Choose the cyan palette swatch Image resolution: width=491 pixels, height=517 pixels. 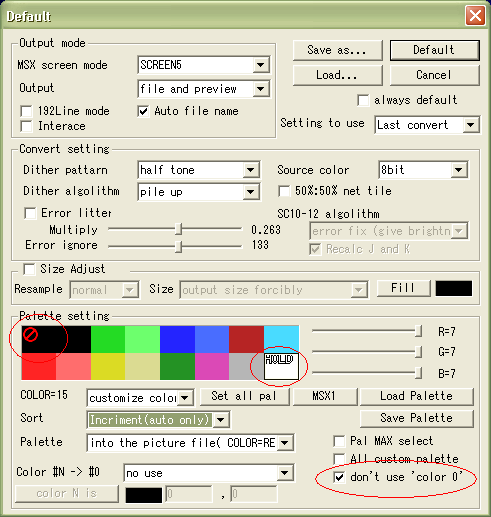281,339
